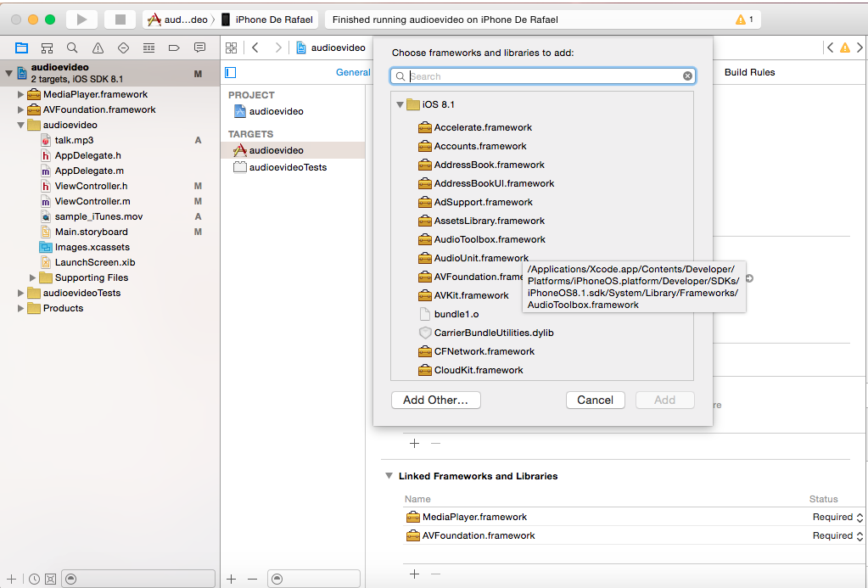Toggle the project and targets list sidebar
Screen dimensions: 868x588
pyautogui.click(x=231, y=72)
